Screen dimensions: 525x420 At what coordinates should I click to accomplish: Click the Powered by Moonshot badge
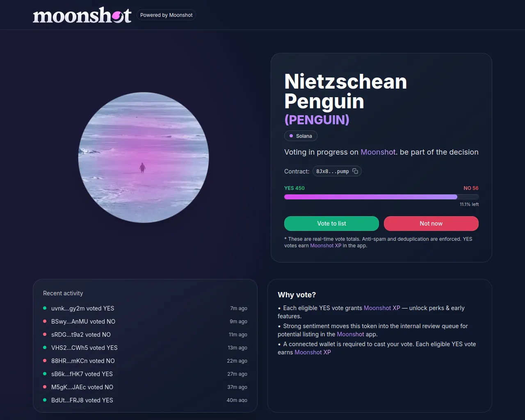166,15
